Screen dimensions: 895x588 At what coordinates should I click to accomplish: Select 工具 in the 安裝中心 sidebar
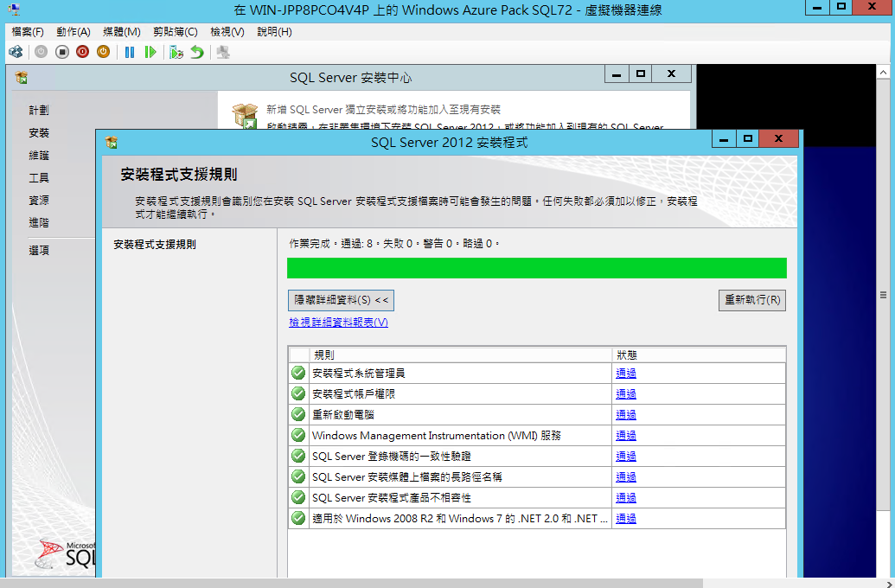[39, 178]
